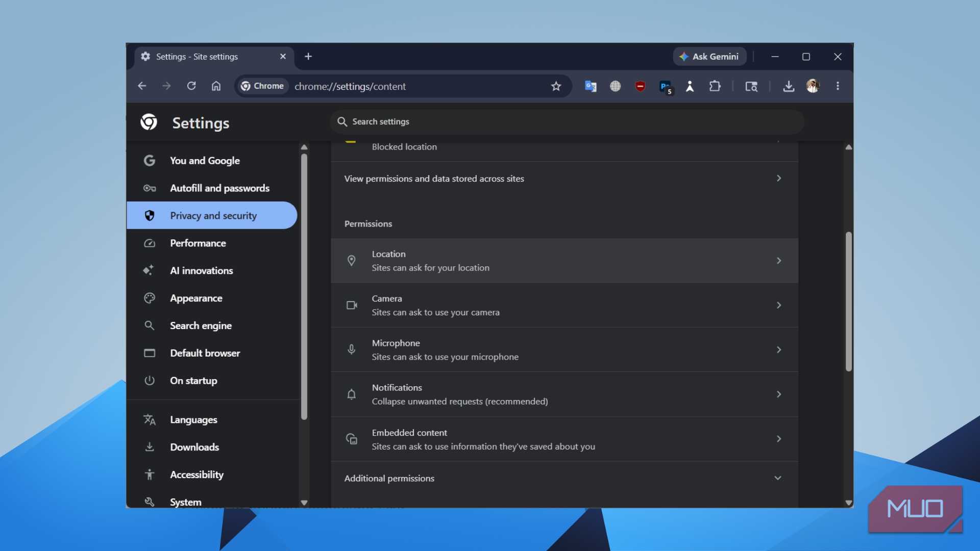
Task: Click the white figure extension icon
Action: [690, 86]
